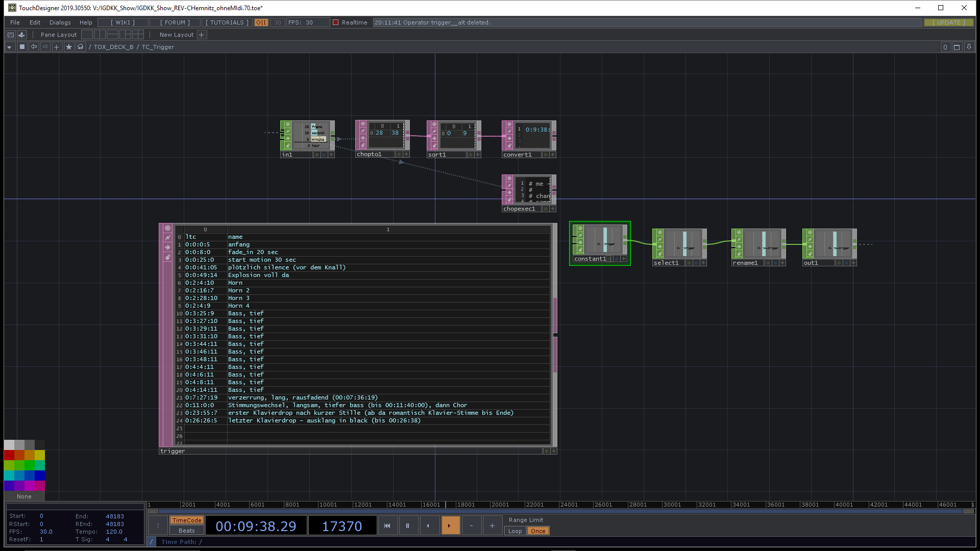Expand docked operators on out1 node
The image size is (980, 551).
[853, 263]
